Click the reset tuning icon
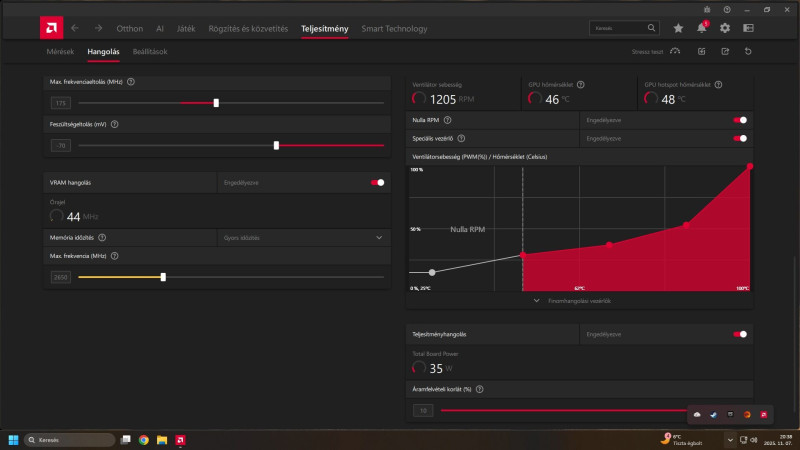Screen dimensions: 800x450 748,52
